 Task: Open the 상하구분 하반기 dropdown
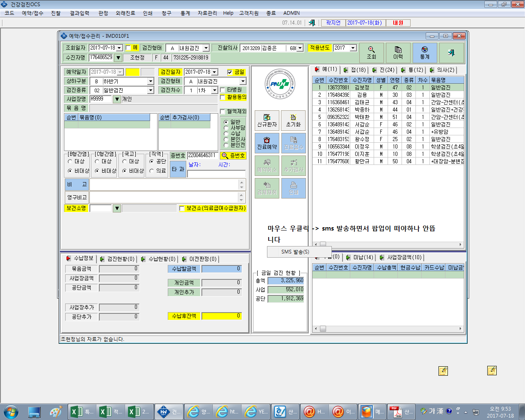click(x=151, y=81)
